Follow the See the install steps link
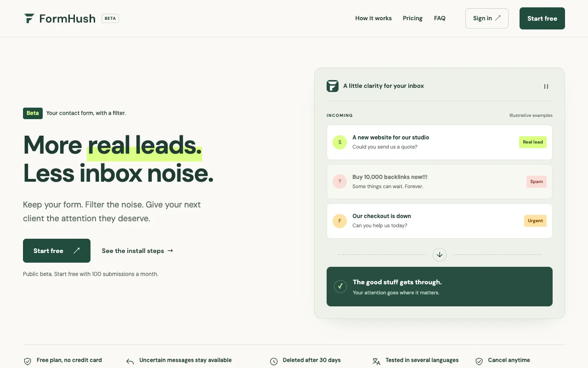The image size is (588, 368). click(x=137, y=251)
